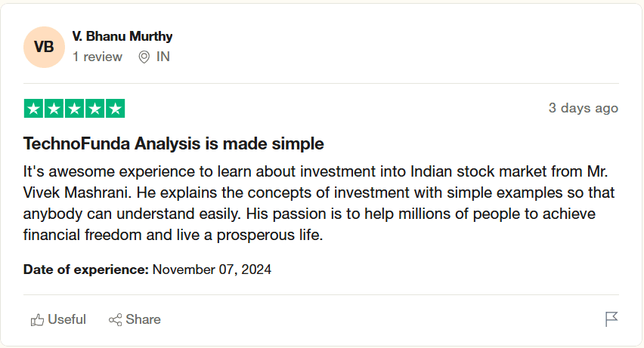Click the "3 days ago" timestamp
This screenshot has width=644, height=348.
tap(583, 108)
